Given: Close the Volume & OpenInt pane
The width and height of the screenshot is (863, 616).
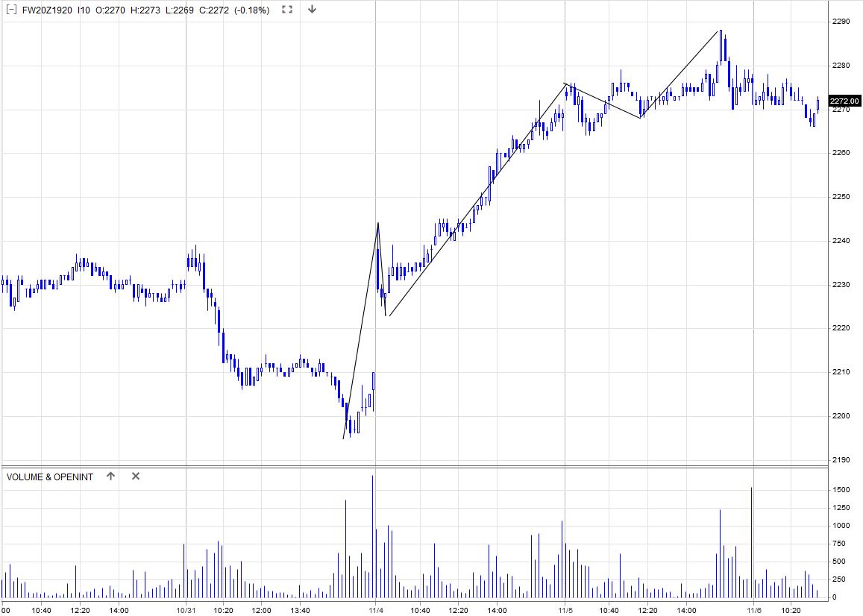Looking at the screenshot, I should tap(136, 477).
